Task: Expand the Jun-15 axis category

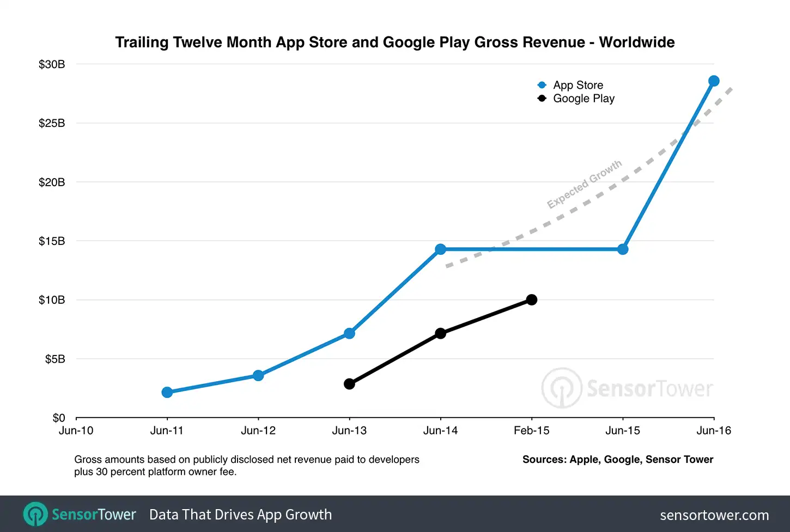Action: point(623,430)
